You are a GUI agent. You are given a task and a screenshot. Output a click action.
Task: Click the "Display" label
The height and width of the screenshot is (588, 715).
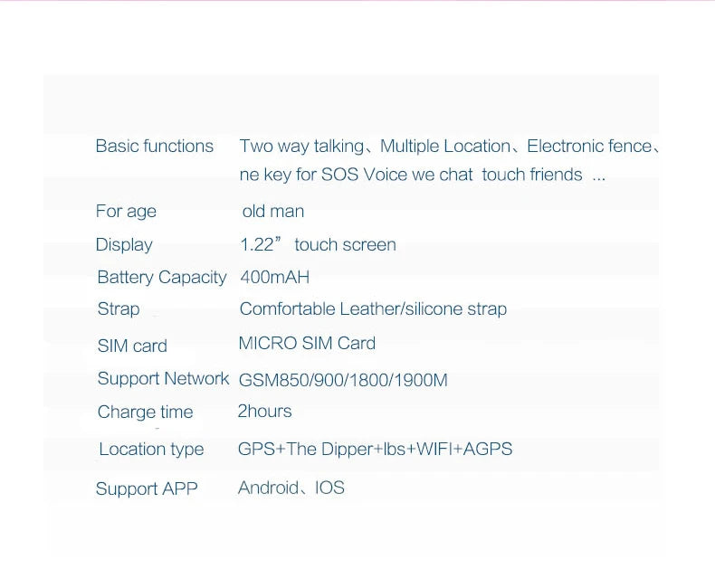point(124,245)
